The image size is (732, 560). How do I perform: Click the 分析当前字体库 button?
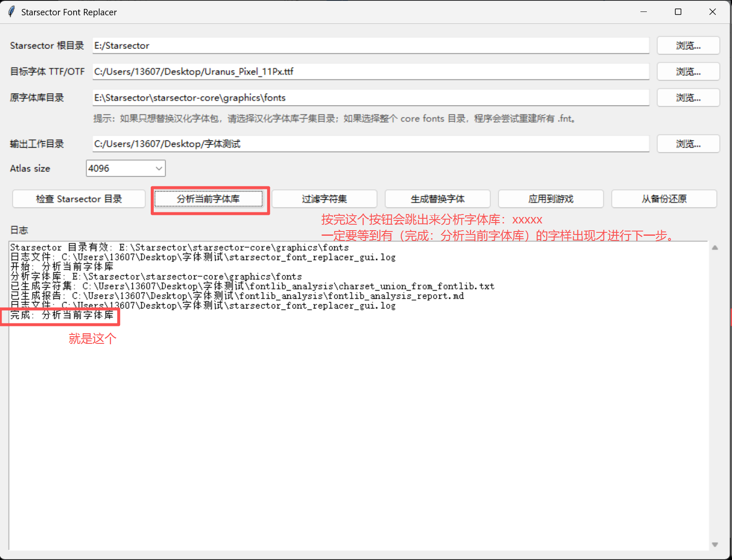[208, 199]
